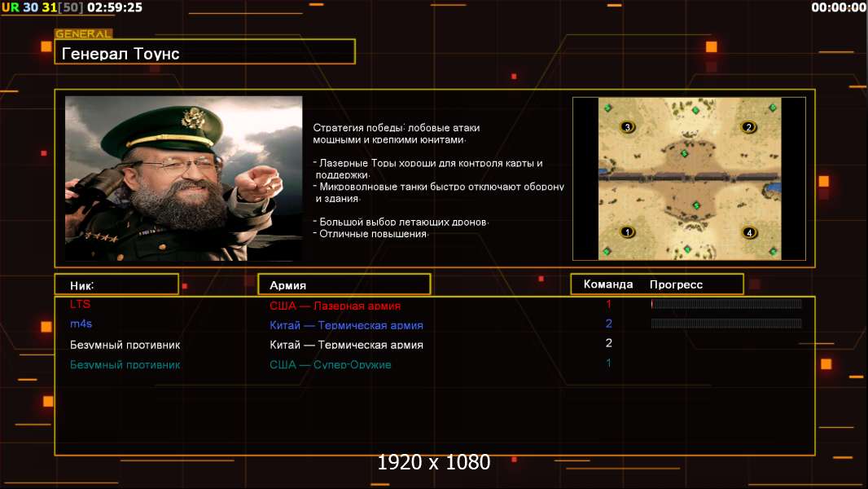Click start position 1 marker on minimap
This screenshot has height=489, width=868.
click(627, 231)
